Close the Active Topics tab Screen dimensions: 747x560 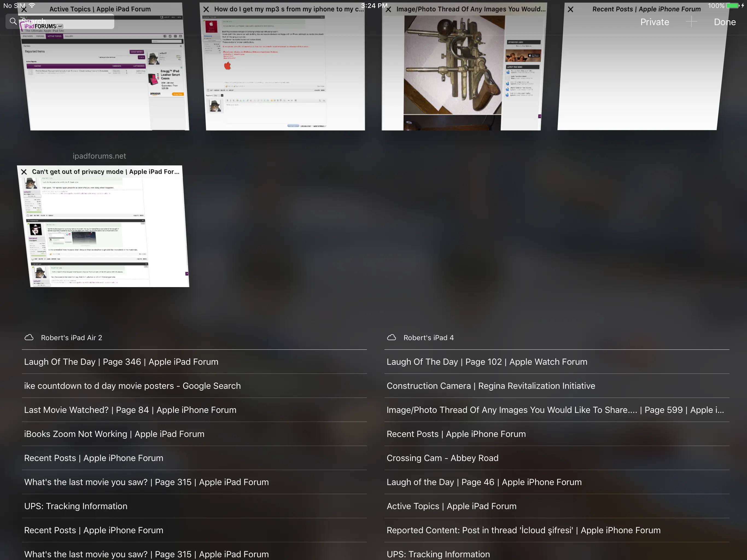click(24, 10)
